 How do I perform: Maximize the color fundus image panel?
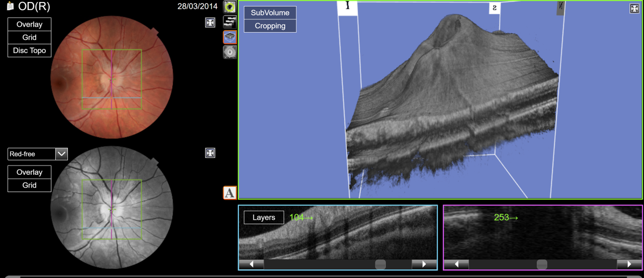(x=210, y=23)
